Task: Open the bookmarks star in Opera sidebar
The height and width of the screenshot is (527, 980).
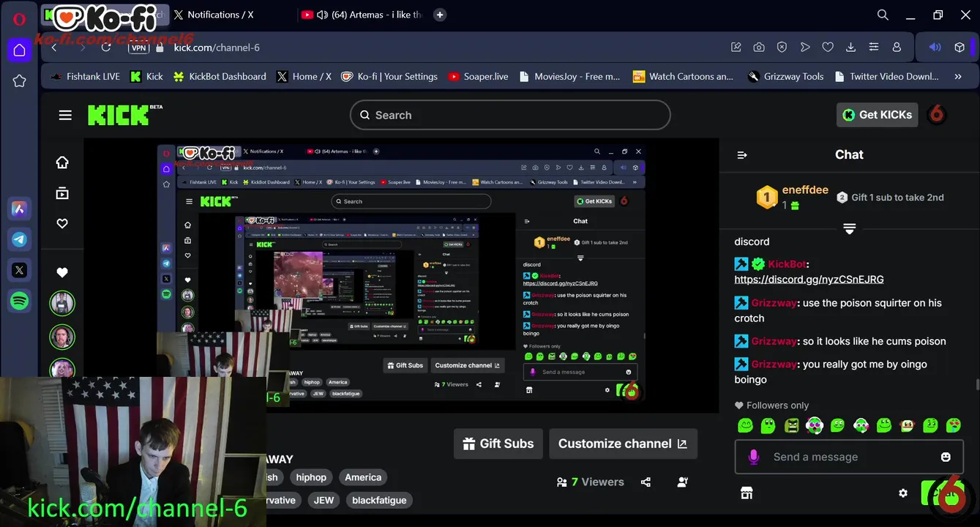Action: [20, 81]
